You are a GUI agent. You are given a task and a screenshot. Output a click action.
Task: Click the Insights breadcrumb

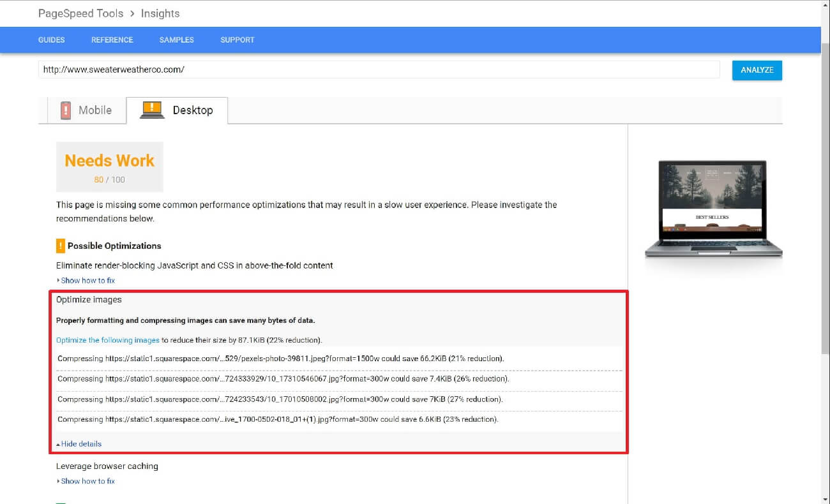pyautogui.click(x=160, y=13)
